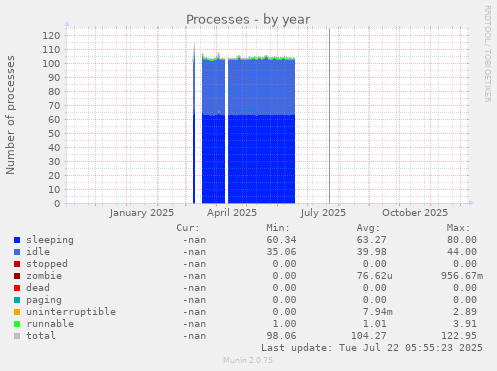
Task: Click the sleeping Cur value -nan
Action: coord(194,240)
